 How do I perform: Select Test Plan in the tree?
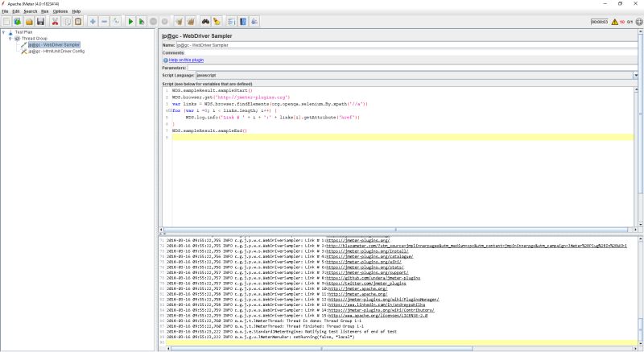23,32
